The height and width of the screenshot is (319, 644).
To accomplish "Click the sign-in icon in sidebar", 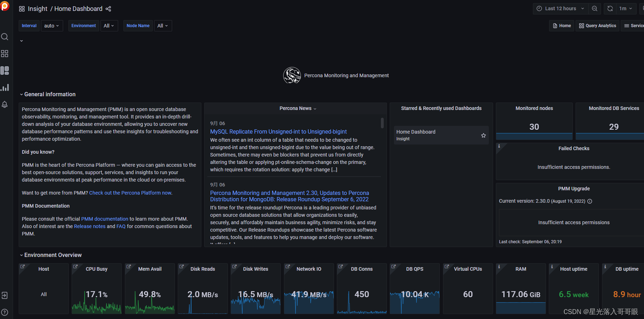I will point(5,295).
